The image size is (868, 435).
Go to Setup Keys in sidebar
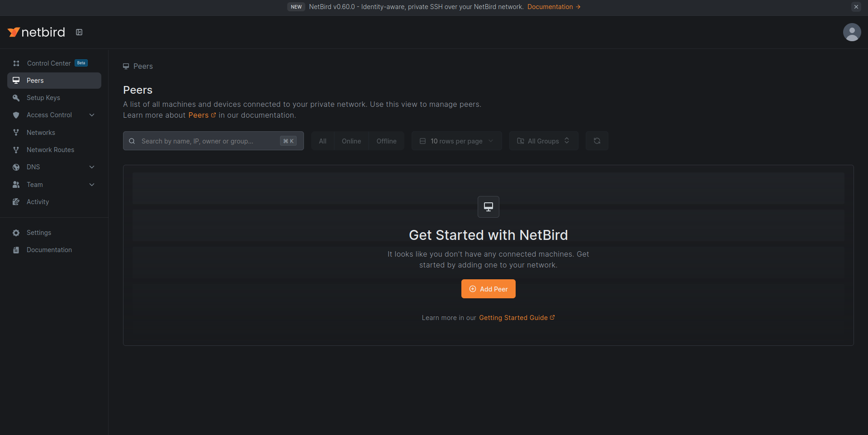43,98
